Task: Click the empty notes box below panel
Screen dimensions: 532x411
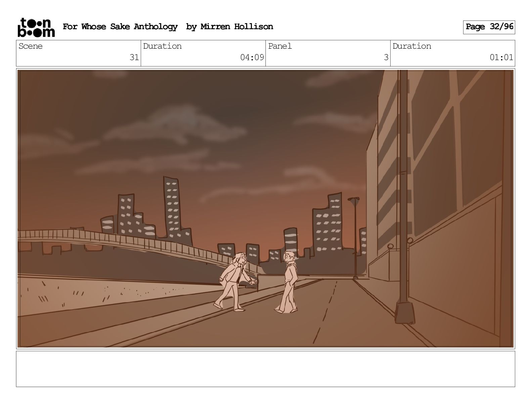Action: pos(265,369)
